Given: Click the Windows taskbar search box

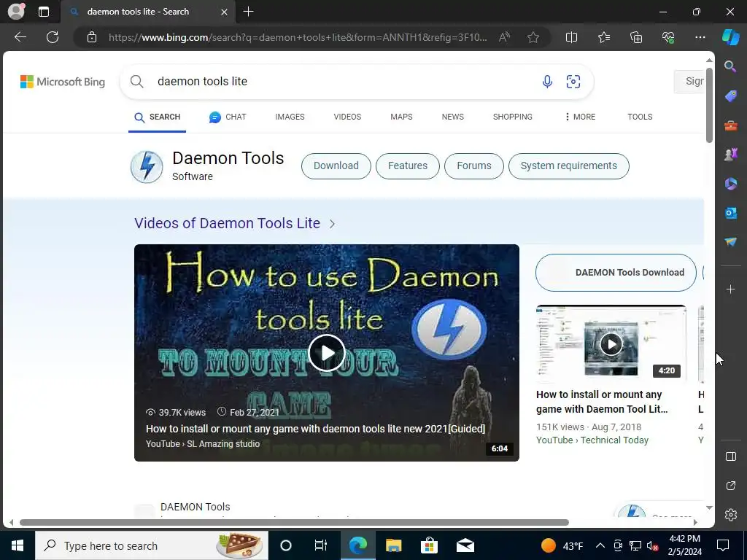Looking at the screenshot, I should click(152, 545).
